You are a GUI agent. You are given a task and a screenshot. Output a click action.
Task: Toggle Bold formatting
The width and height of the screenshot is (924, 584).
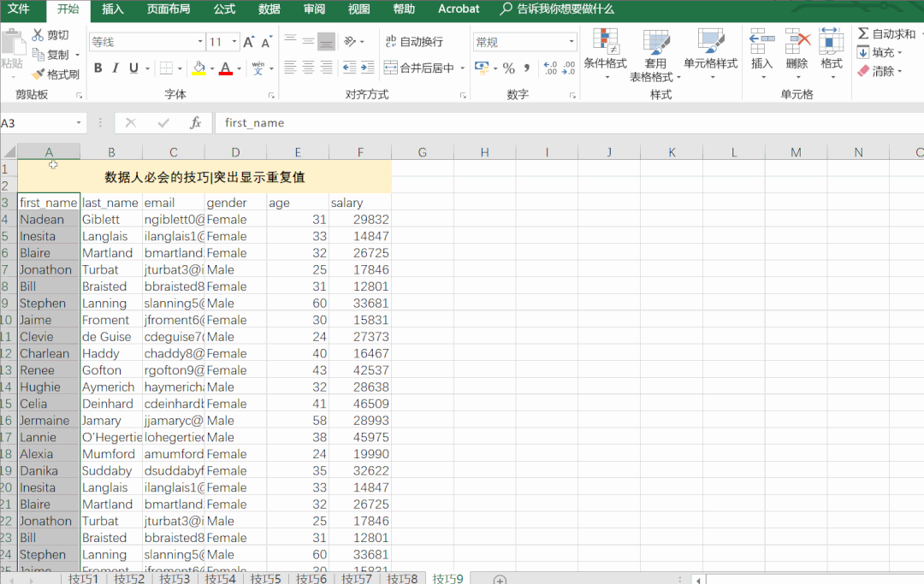[x=98, y=68]
